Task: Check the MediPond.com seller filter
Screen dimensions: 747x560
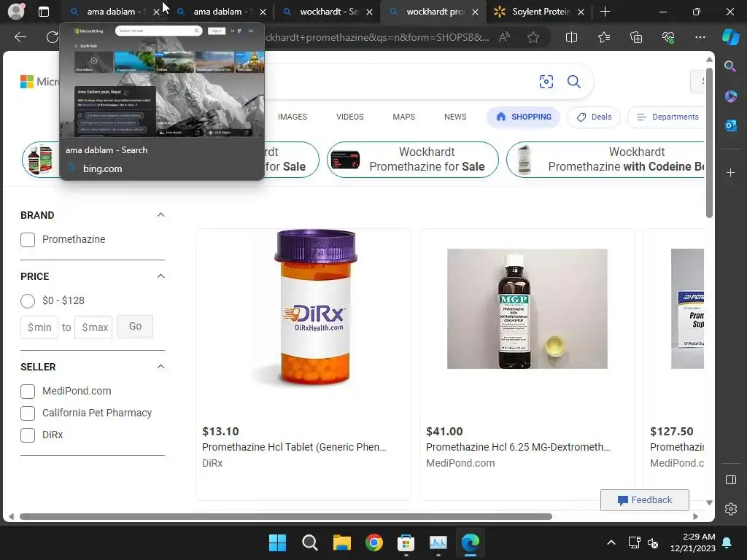Action: pos(28,392)
